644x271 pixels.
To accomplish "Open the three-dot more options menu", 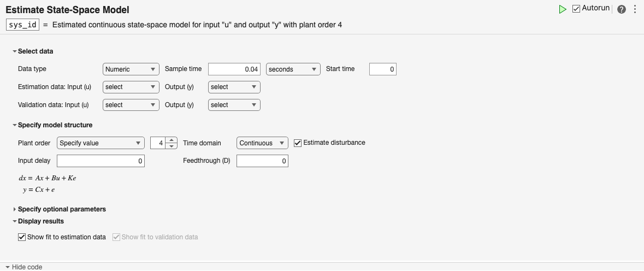I will 635,9.
